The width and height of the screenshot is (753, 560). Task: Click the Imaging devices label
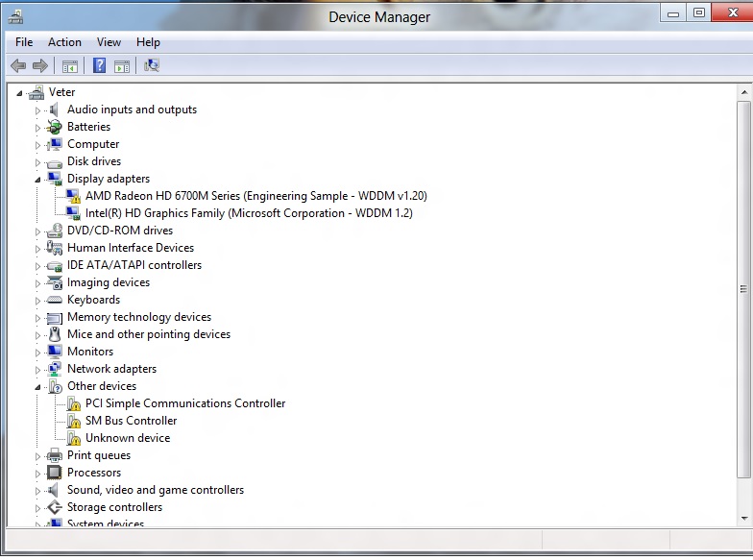[109, 282]
